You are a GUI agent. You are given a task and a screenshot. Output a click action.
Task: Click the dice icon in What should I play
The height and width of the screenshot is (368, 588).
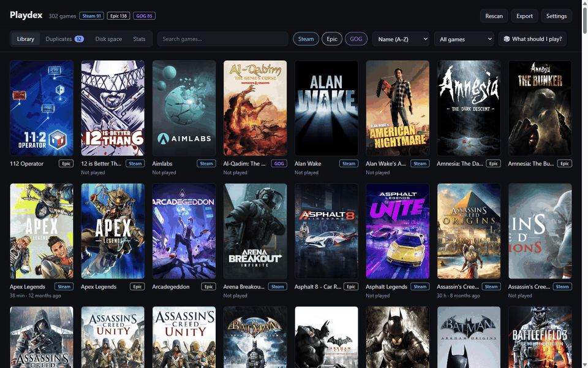tap(507, 39)
